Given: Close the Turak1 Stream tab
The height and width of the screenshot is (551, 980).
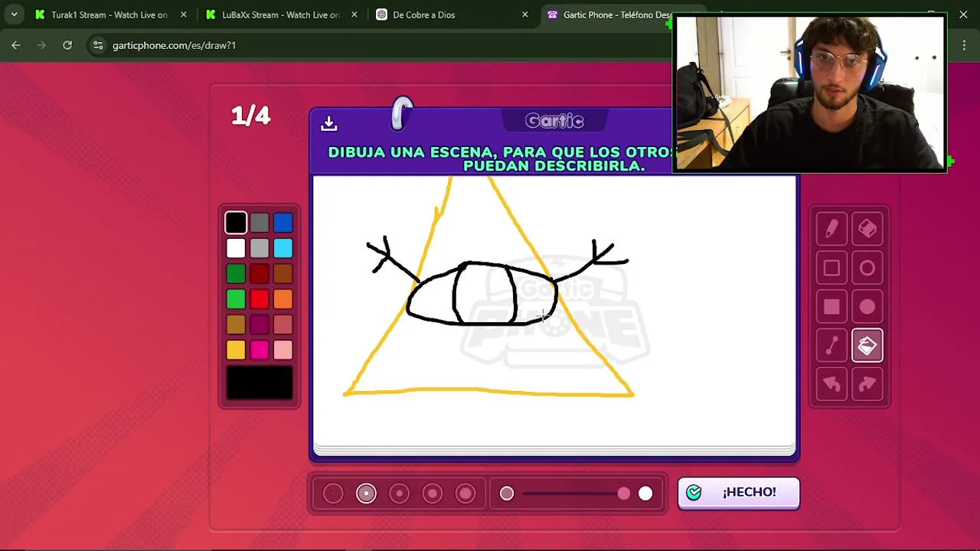Looking at the screenshot, I should 183,15.
